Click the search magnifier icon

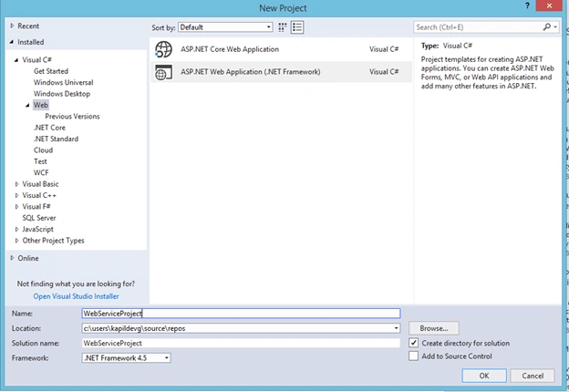pyautogui.click(x=546, y=26)
